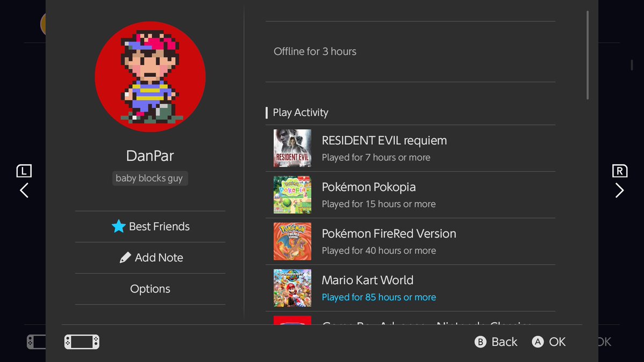Click the DanPar username
Viewport: 644px width, 362px height.
point(150,156)
